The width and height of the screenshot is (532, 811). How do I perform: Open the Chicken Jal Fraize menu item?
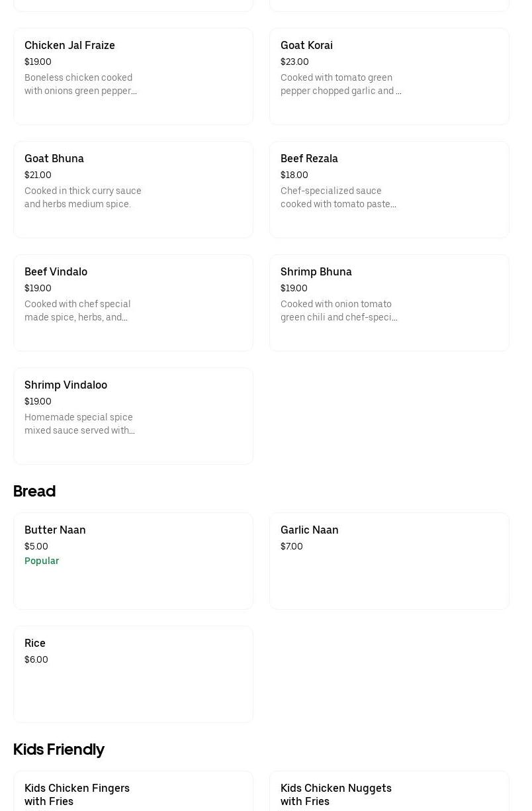tap(69, 46)
